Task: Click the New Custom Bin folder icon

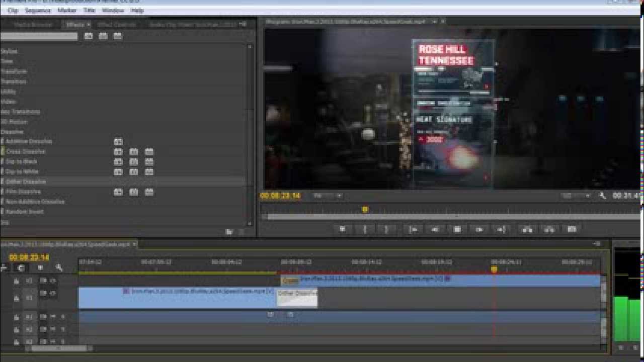Action: [x=229, y=232]
